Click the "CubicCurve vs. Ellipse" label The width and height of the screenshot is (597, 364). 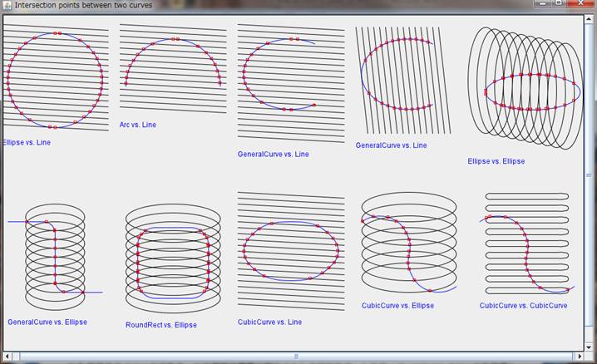tap(397, 306)
